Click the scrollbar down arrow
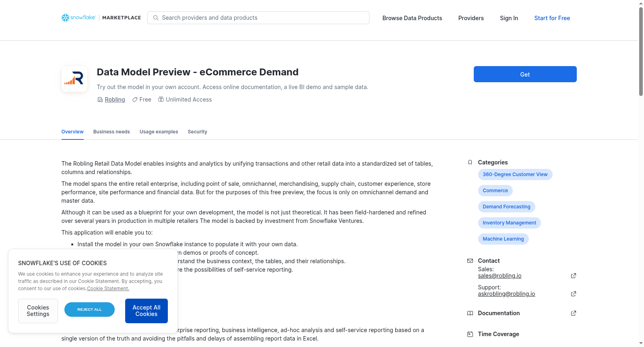The height and width of the screenshot is (347, 644). tap(641, 343)
